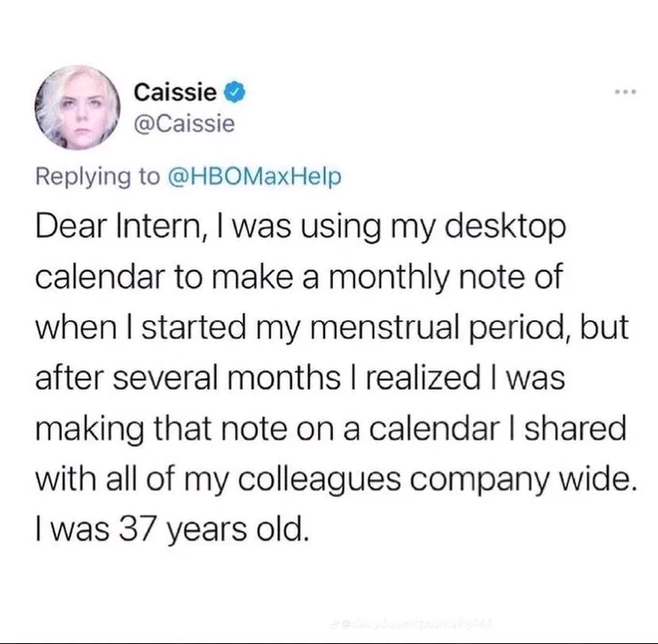Open the @Caissie handle under the name
658x644 pixels.
184,124
